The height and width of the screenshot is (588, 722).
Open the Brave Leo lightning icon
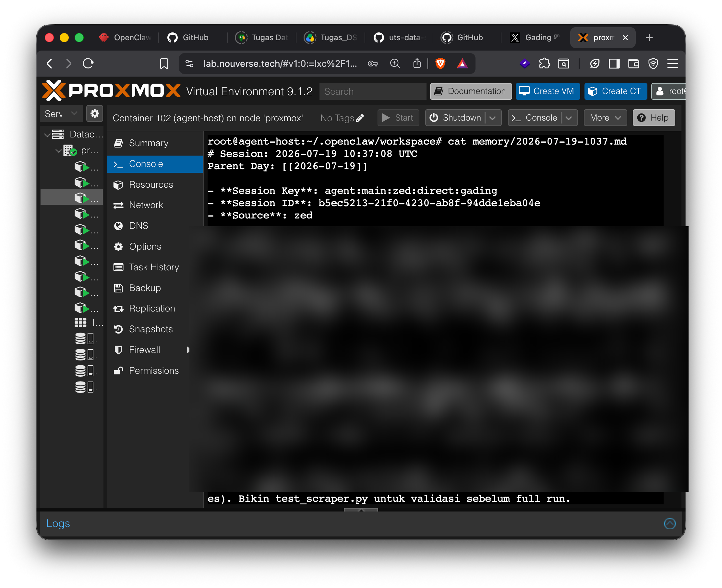tap(595, 63)
